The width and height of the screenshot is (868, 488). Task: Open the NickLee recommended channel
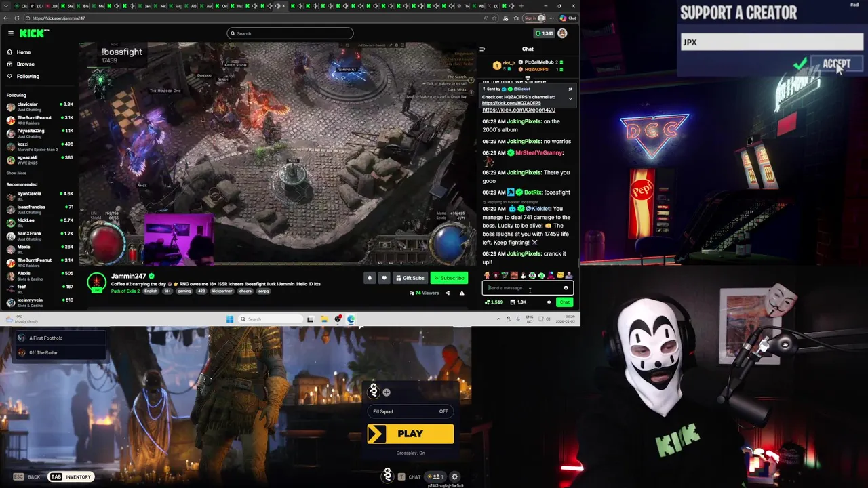click(39, 222)
